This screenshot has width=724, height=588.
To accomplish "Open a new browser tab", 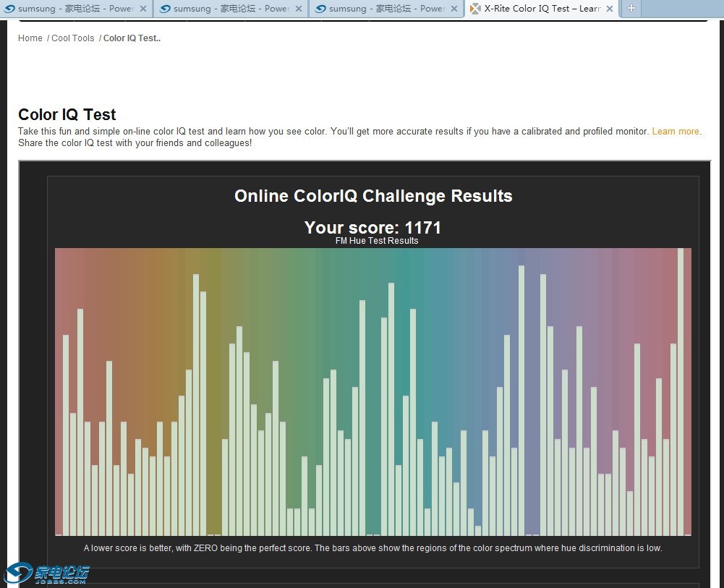I will pyautogui.click(x=631, y=9).
